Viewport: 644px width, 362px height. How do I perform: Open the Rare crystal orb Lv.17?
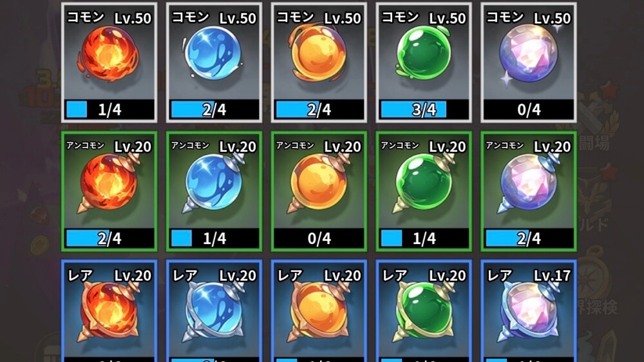529,311
